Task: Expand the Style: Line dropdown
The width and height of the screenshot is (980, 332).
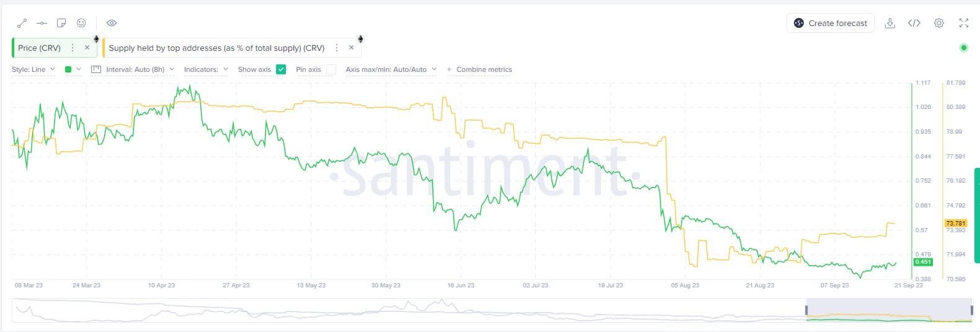Action: point(33,69)
